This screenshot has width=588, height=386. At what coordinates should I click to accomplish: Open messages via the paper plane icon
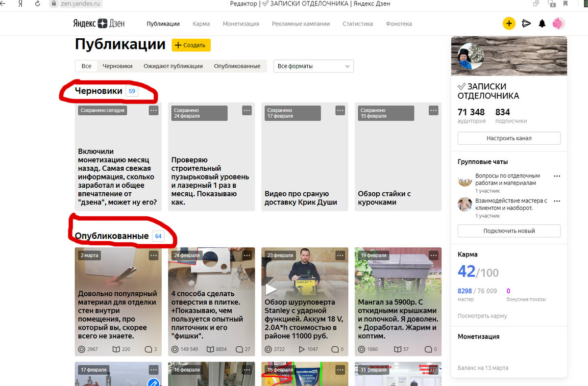pos(526,23)
